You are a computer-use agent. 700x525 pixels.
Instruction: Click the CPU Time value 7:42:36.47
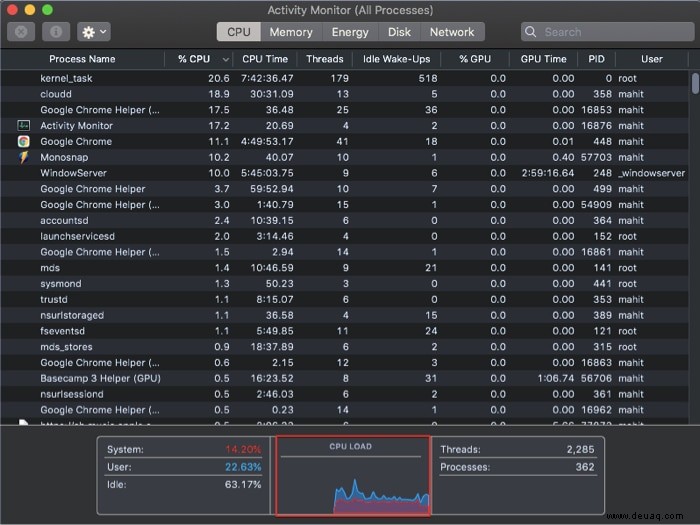tap(267, 79)
